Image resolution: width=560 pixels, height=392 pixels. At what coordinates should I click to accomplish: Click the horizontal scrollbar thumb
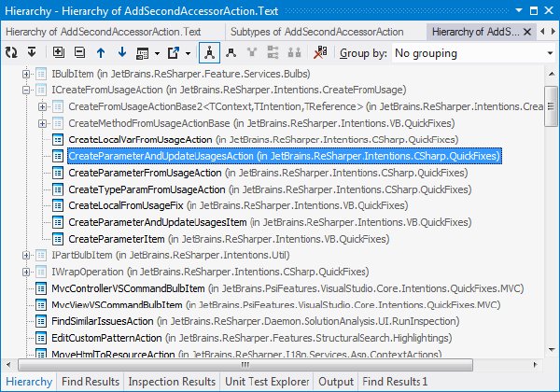point(245,365)
